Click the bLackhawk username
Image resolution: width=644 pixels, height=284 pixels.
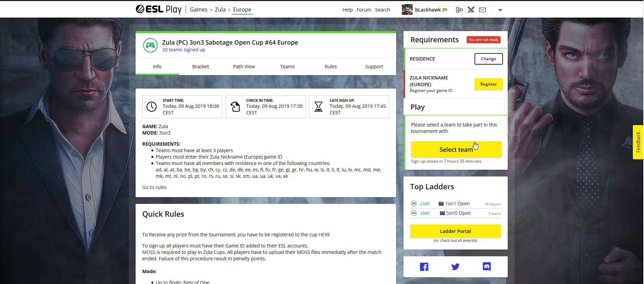point(428,10)
